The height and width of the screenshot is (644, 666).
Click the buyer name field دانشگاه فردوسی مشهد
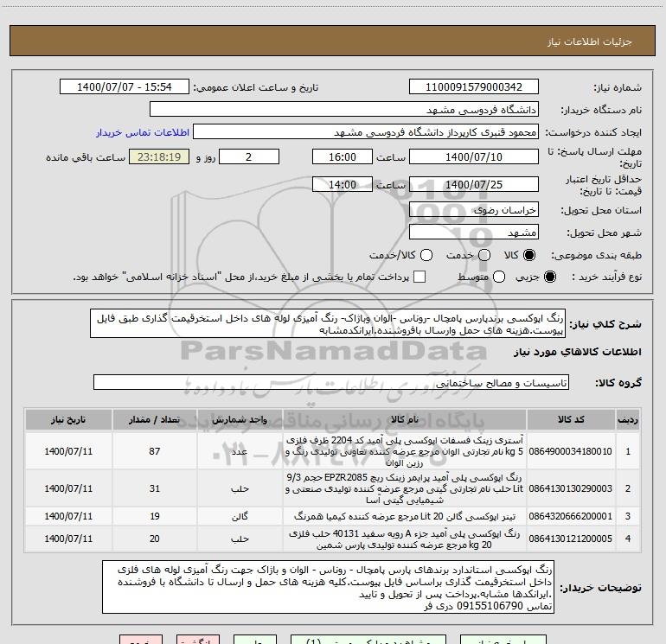point(344,110)
